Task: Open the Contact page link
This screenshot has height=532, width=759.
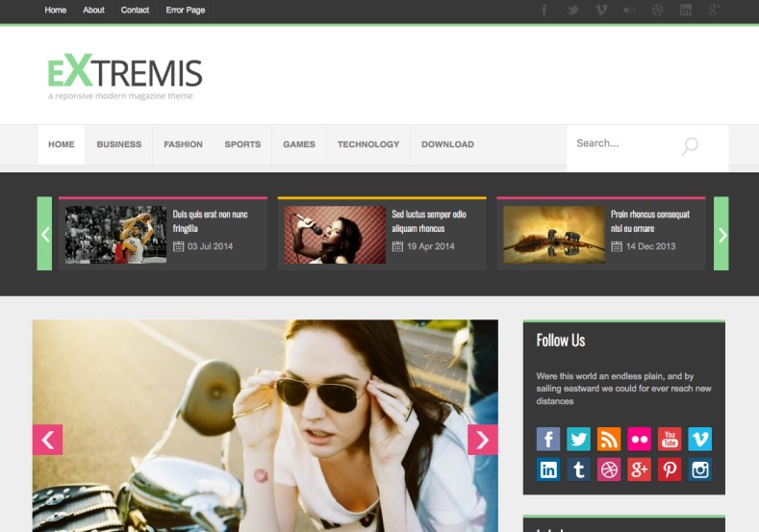Action: point(135,11)
